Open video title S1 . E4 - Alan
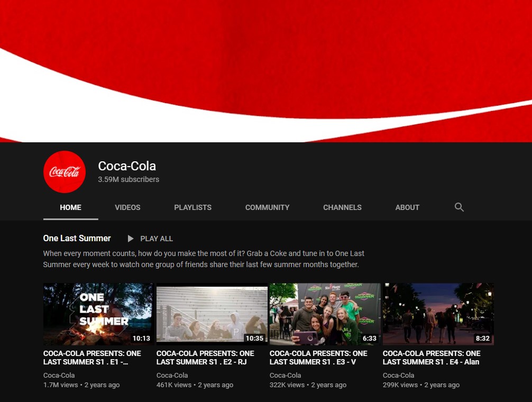This screenshot has width=532, height=402. (x=432, y=358)
